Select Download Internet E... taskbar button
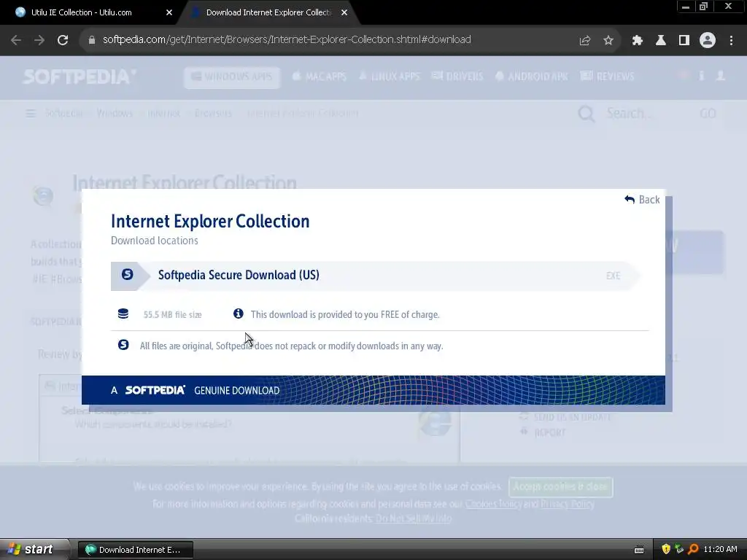Viewport: 747px width, 560px height. (x=136, y=550)
